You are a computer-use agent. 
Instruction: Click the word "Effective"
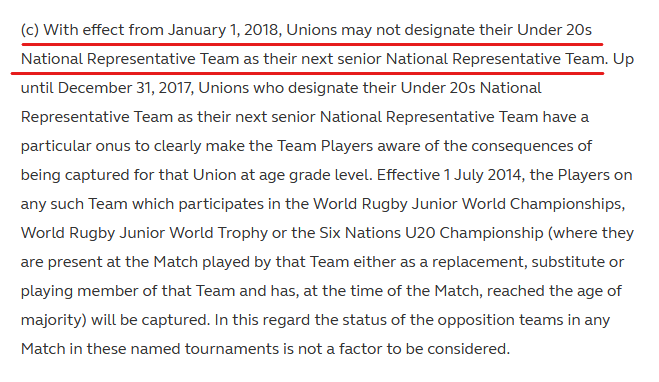coord(408,175)
